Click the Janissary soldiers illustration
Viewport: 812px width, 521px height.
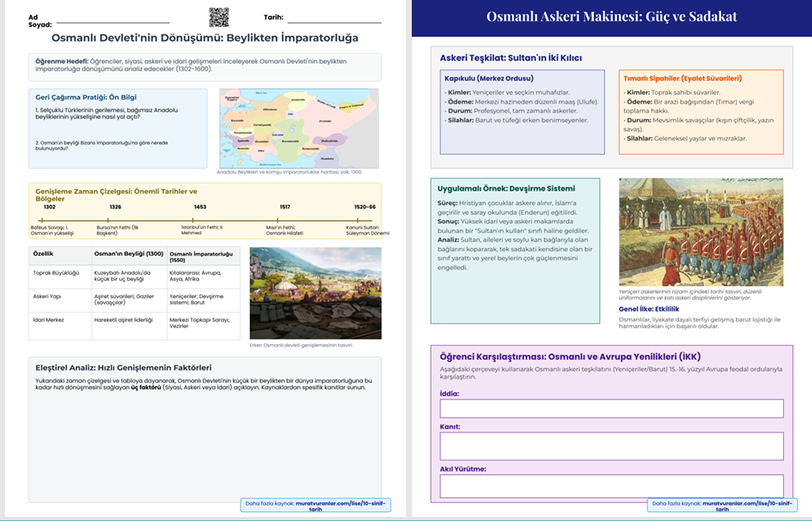(x=701, y=232)
